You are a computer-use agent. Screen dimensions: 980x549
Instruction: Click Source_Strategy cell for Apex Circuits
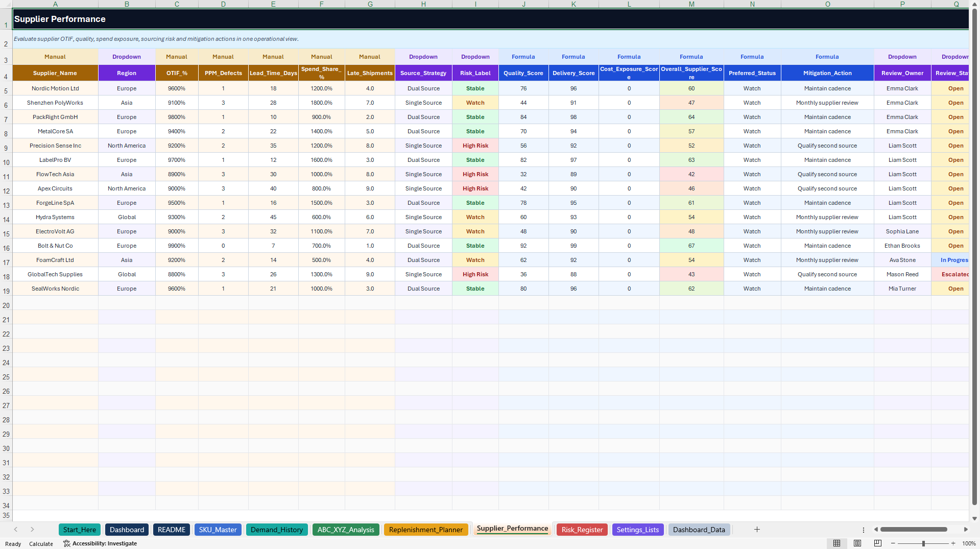point(423,188)
